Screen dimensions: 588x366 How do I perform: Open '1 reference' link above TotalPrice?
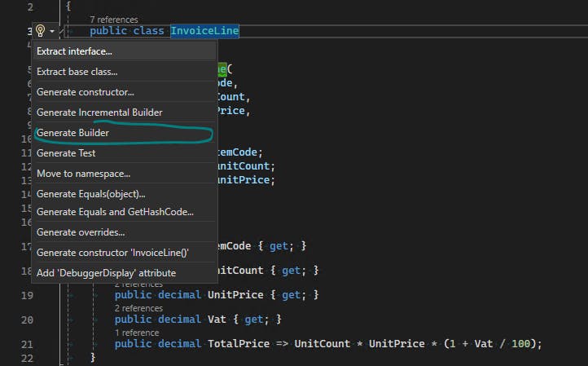137,333
